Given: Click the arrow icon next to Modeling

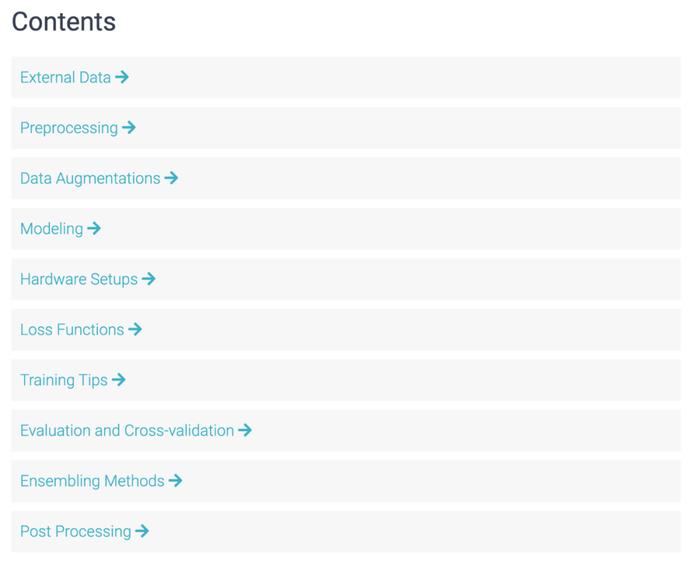Looking at the screenshot, I should point(94,229).
